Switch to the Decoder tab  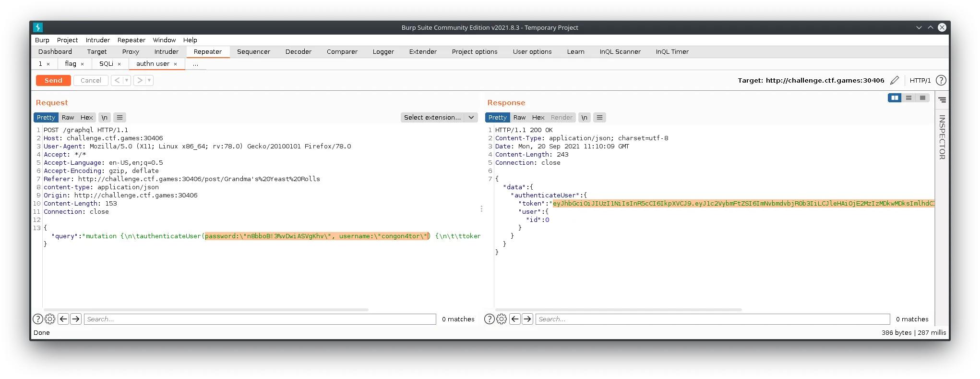[x=299, y=52]
